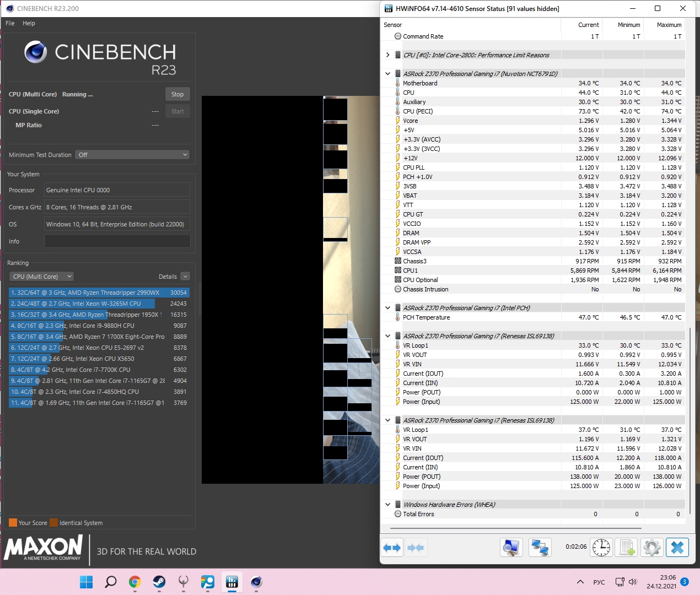Click Identical System brown legend swatch
The height and width of the screenshot is (595, 700).
[53, 523]
